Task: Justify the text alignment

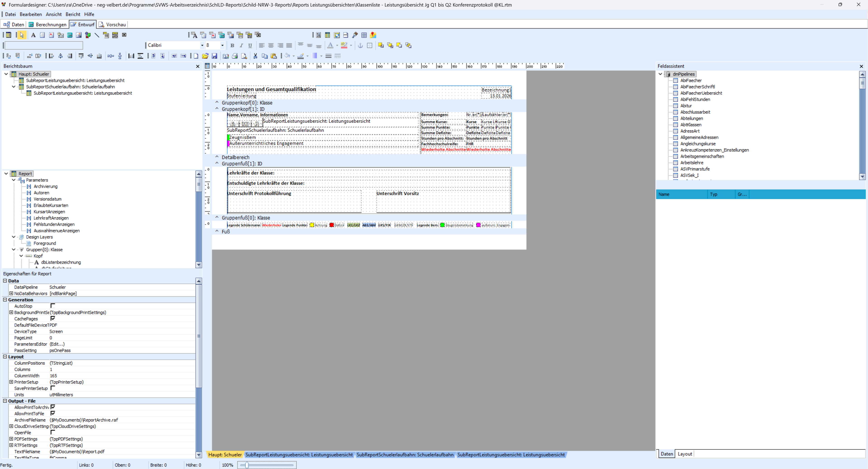Action: pyautogui.click(x=289, y=45)
